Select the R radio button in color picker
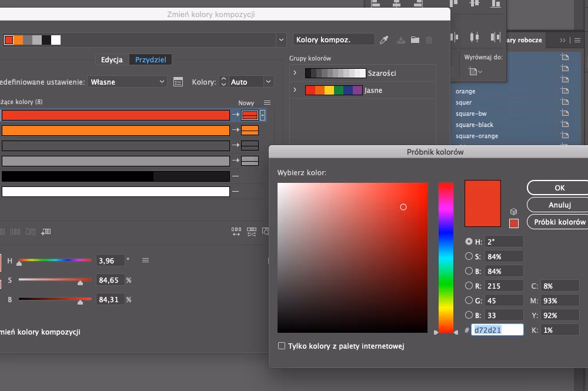The image size is (588, 391). 469,286
